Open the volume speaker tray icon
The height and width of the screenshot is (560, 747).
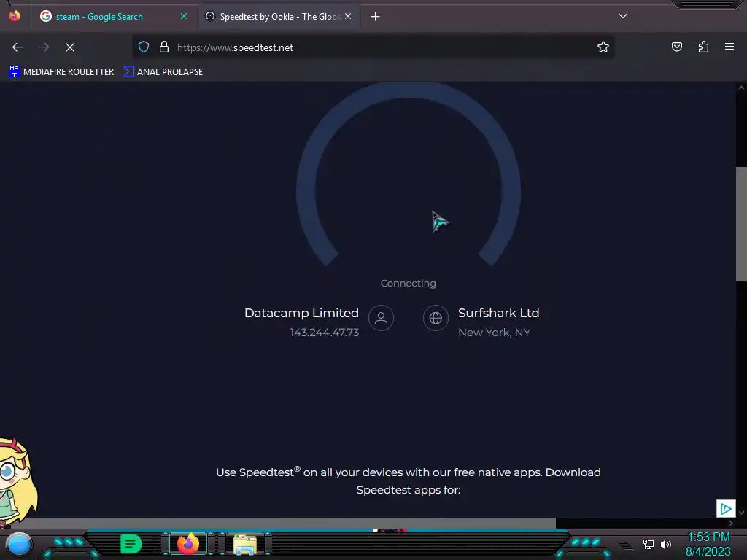pyautogui.click(x=666, y=544)
